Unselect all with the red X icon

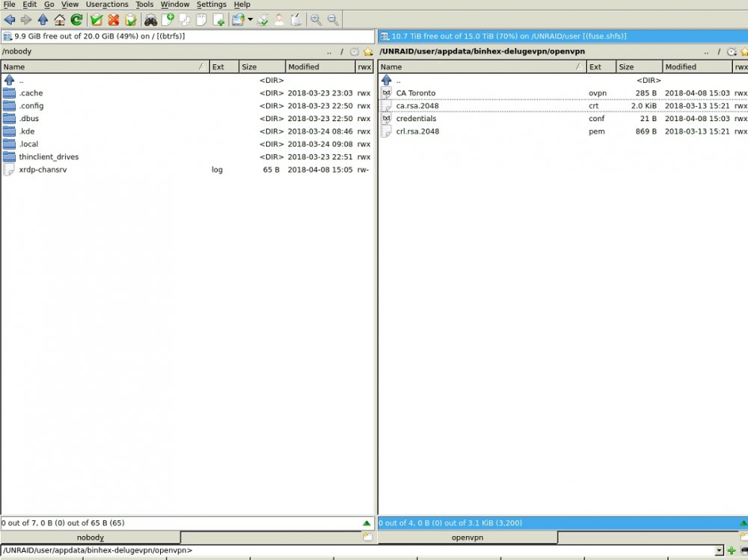click(x=114, y=19)
